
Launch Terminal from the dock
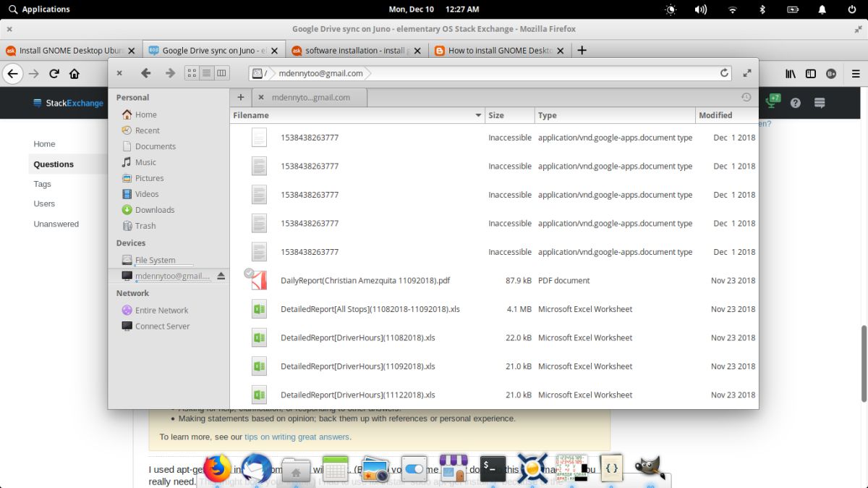coord(493,468)
